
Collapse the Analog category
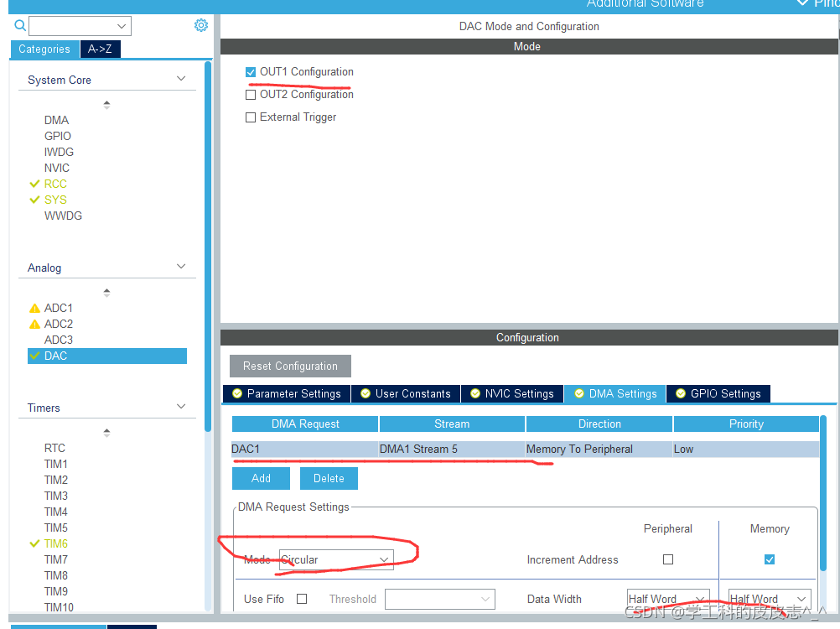181,267
